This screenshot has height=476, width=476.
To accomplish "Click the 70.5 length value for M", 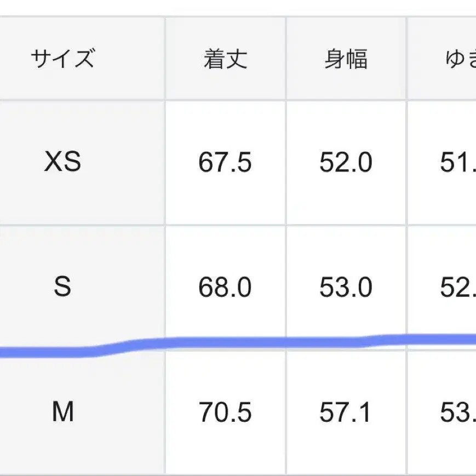I will (x=225, y=412).
